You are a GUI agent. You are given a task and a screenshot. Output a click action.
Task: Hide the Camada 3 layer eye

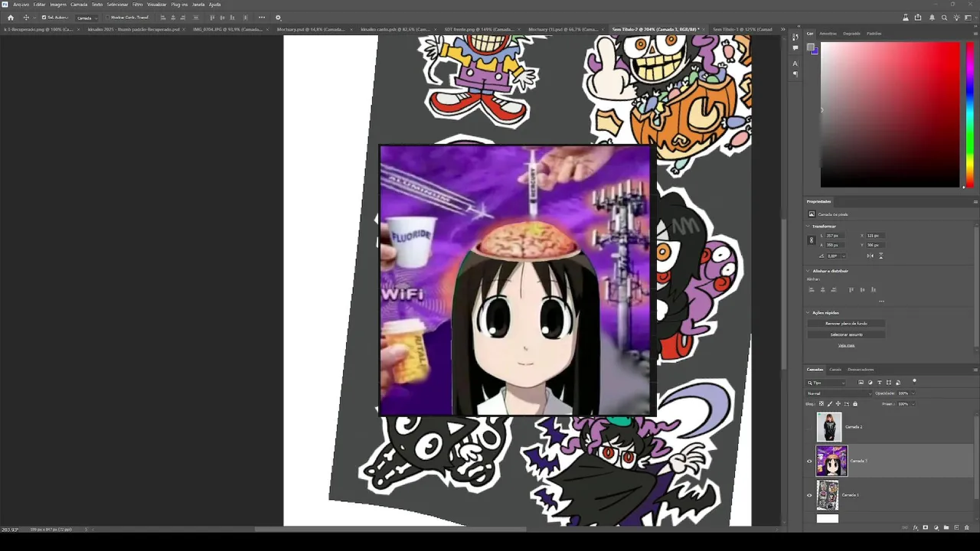pyautogui.click(x=809, y=461)
